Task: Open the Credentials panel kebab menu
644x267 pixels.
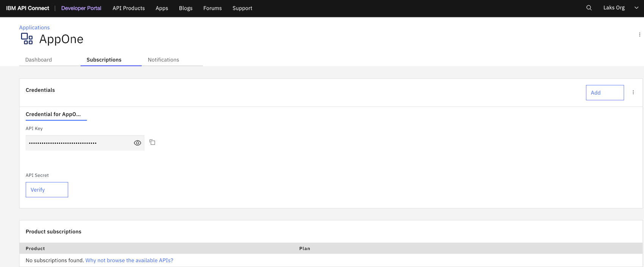Action: 633,92
